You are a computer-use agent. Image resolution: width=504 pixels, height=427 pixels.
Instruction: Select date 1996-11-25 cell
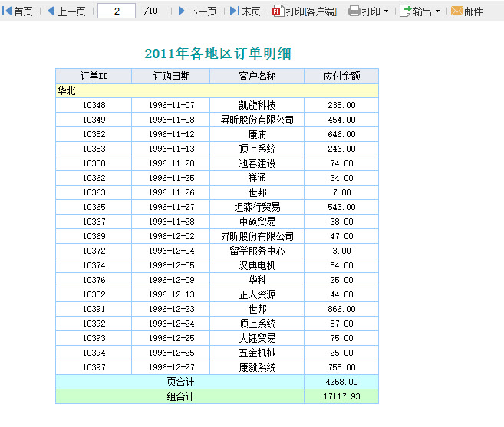170,178
